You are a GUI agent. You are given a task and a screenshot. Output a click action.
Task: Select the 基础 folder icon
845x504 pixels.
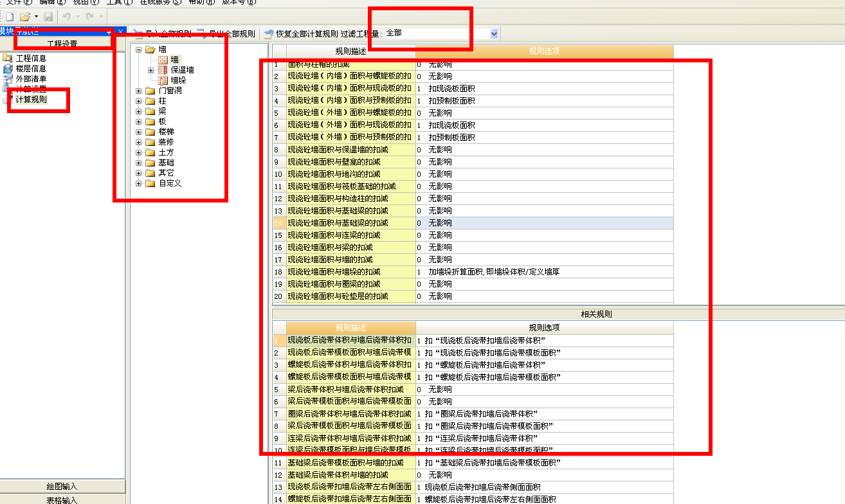tap(150, 163)
